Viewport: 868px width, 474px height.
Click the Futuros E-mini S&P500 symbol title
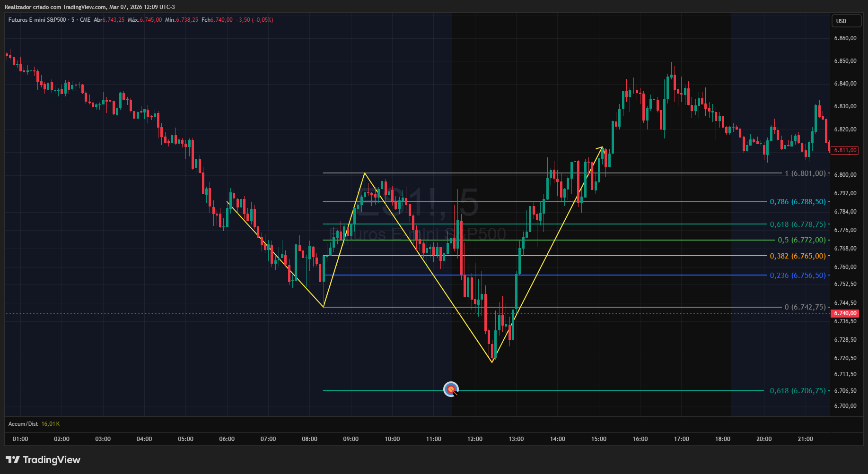(37, 20)
